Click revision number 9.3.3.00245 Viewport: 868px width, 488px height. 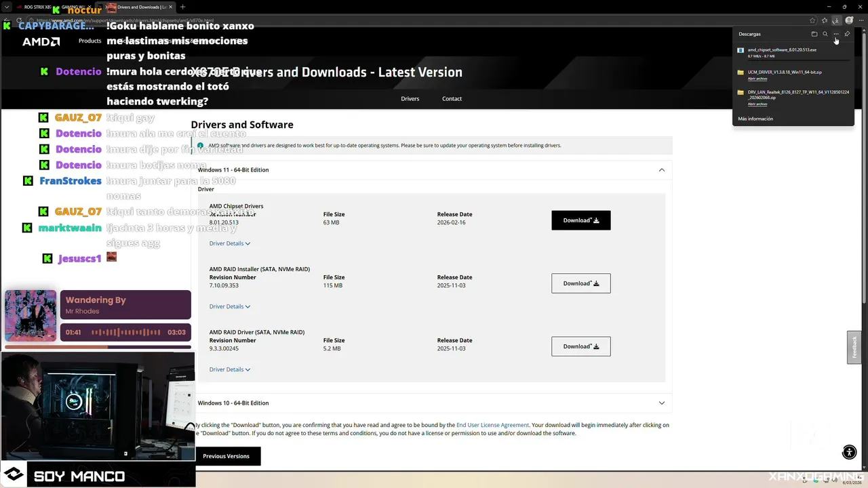click(224, 348)
